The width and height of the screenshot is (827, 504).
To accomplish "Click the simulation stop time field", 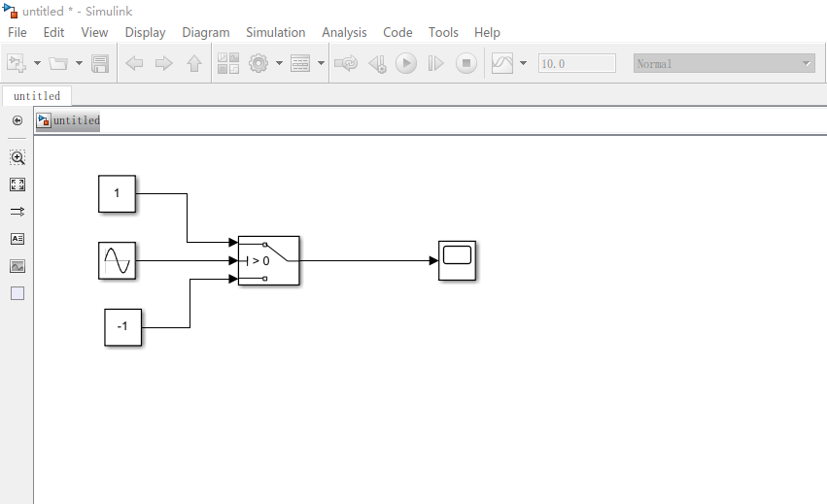I will tap(577, 63).
